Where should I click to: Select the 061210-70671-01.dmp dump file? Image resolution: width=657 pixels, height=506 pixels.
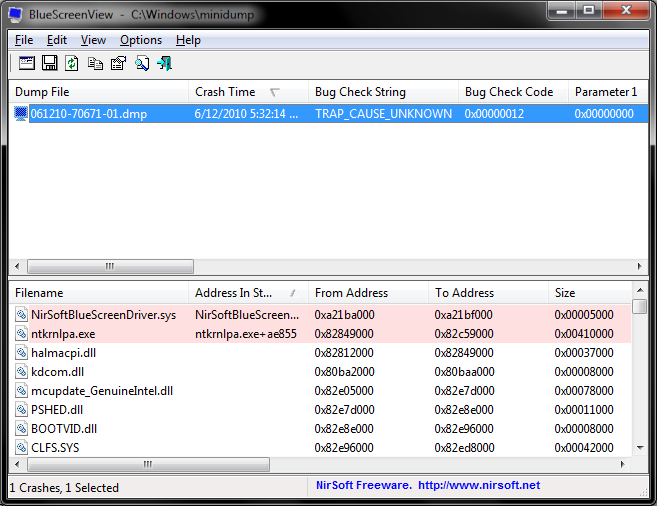(x=88, y=114)
